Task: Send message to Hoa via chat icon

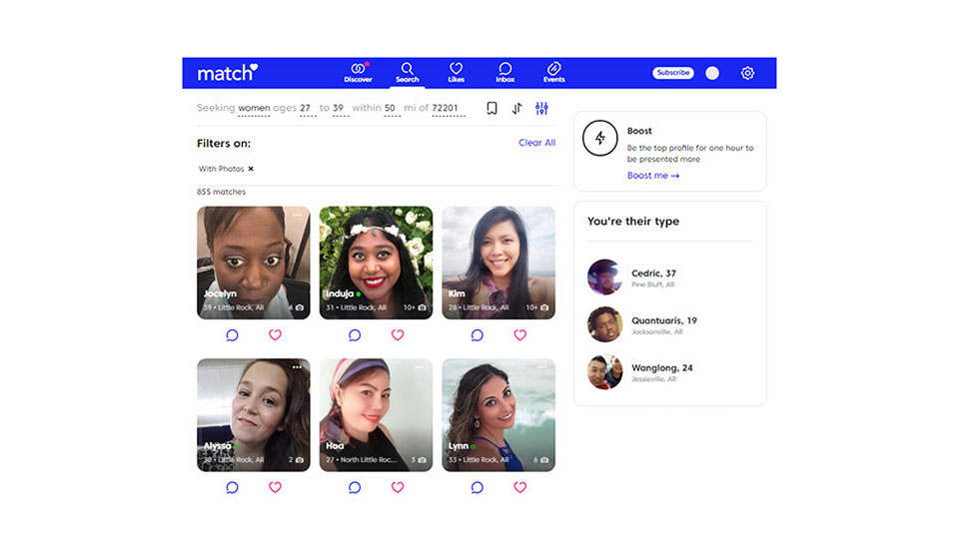Action: [355, 487]
